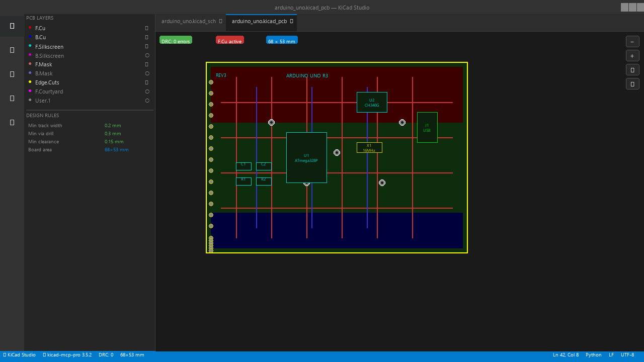The image size is (644, 362).
Task: Select the B.Mask layer name
Action: 44,74
